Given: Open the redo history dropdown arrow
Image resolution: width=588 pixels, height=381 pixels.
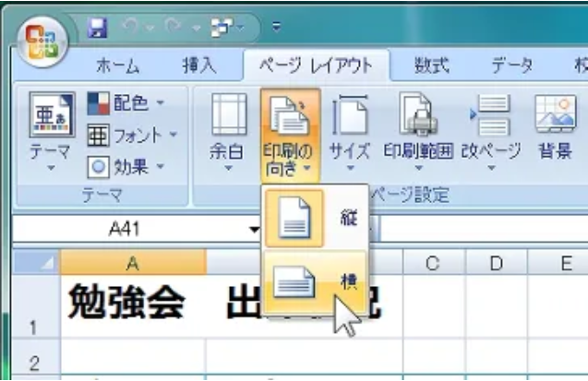Looking at the screenshot, I should [196, 28].
